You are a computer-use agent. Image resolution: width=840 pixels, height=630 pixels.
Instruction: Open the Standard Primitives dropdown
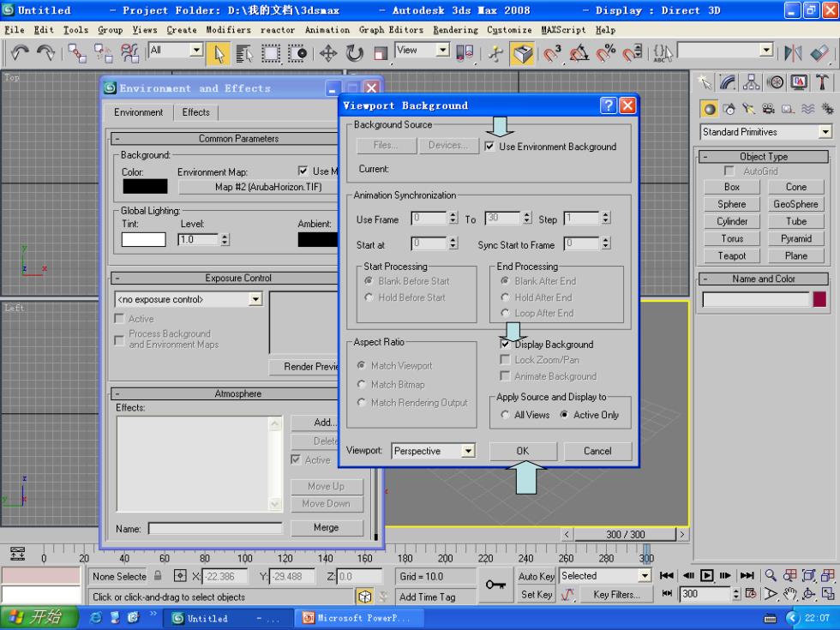(825, 132)
